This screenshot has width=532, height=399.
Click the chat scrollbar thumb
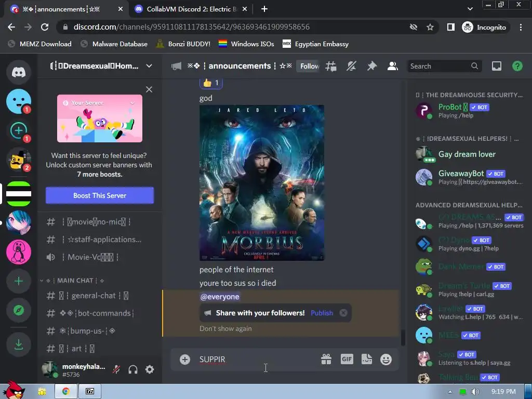pyautogui.click(x=403, y=338)
